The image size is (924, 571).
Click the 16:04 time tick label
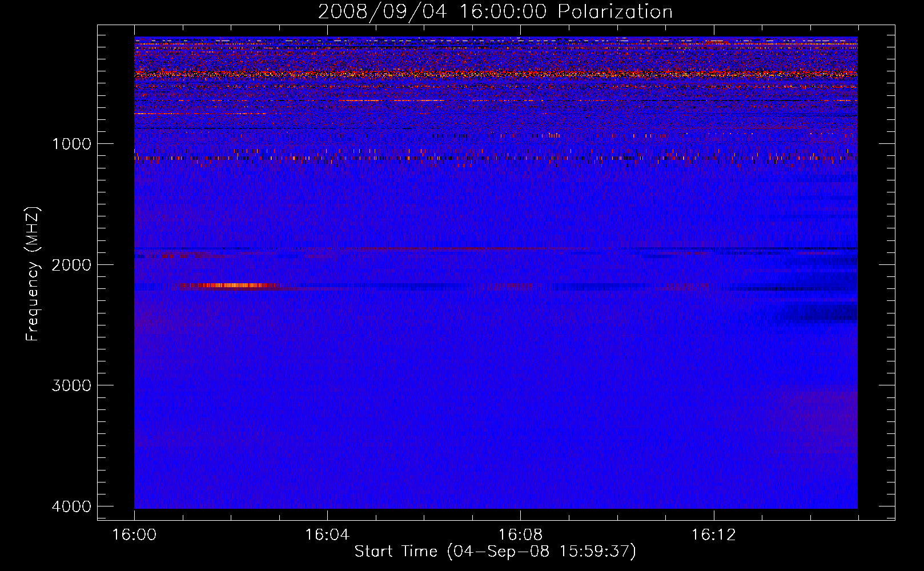pos(327,535)
